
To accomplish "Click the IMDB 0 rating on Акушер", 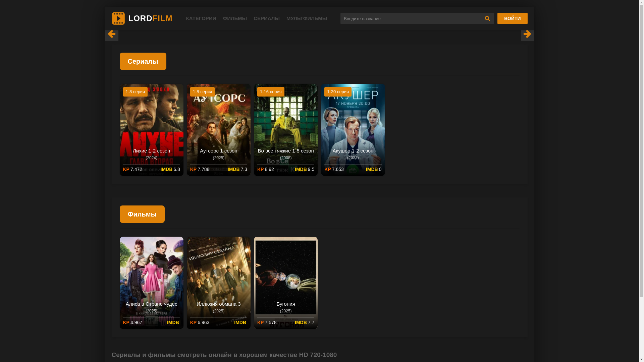I will click(373, 169).
